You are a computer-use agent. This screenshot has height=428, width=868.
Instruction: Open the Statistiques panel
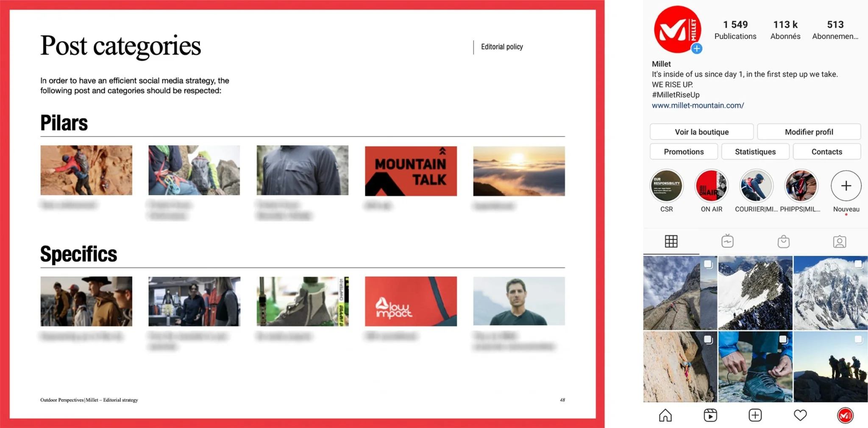click(755, 151)
